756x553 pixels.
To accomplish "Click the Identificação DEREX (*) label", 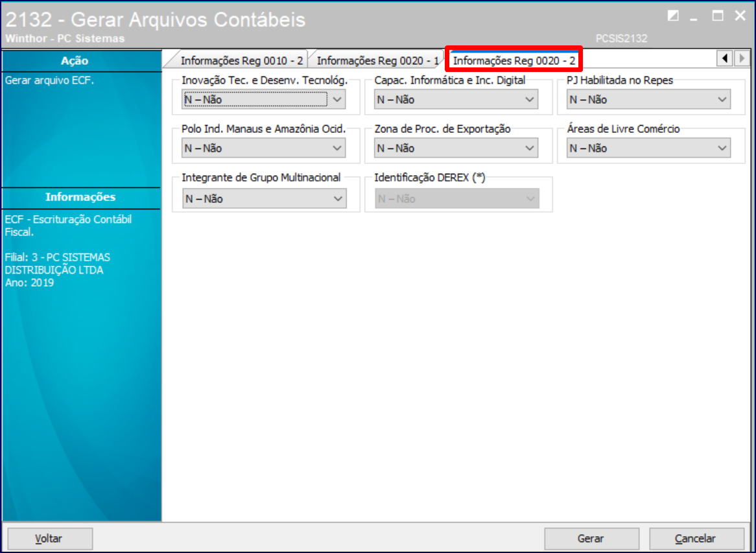I will click(x=430, y=178).
